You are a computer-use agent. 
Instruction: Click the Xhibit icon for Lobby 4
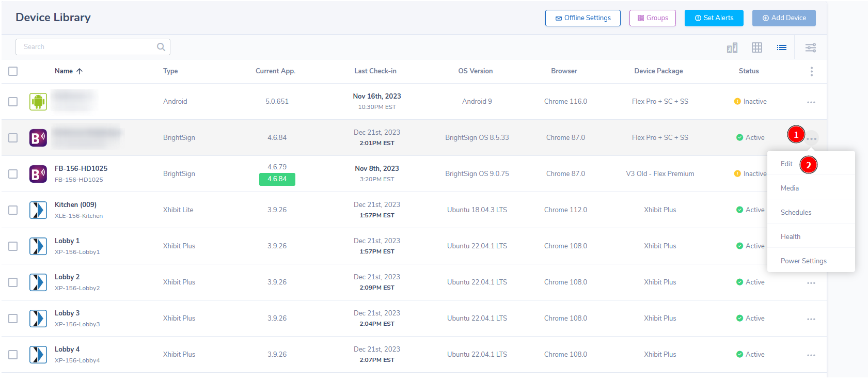(x=38, y=355)
